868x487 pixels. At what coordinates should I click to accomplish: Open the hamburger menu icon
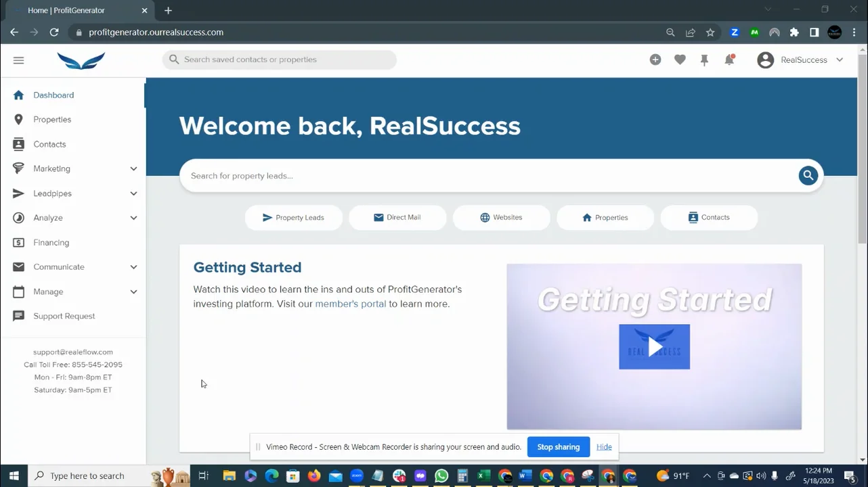tap(18, 60)
